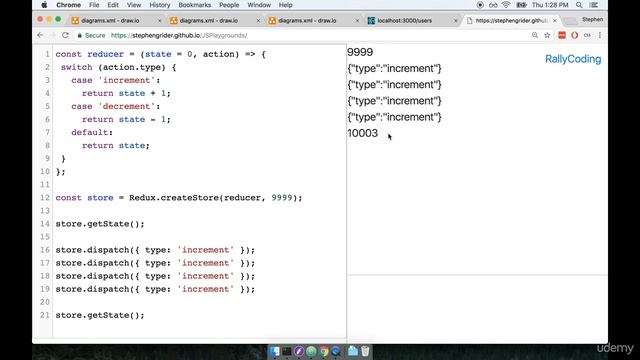Open Google Chrome from the dock
The height and width of the screenshot is (360, 640).
[324, 351]
